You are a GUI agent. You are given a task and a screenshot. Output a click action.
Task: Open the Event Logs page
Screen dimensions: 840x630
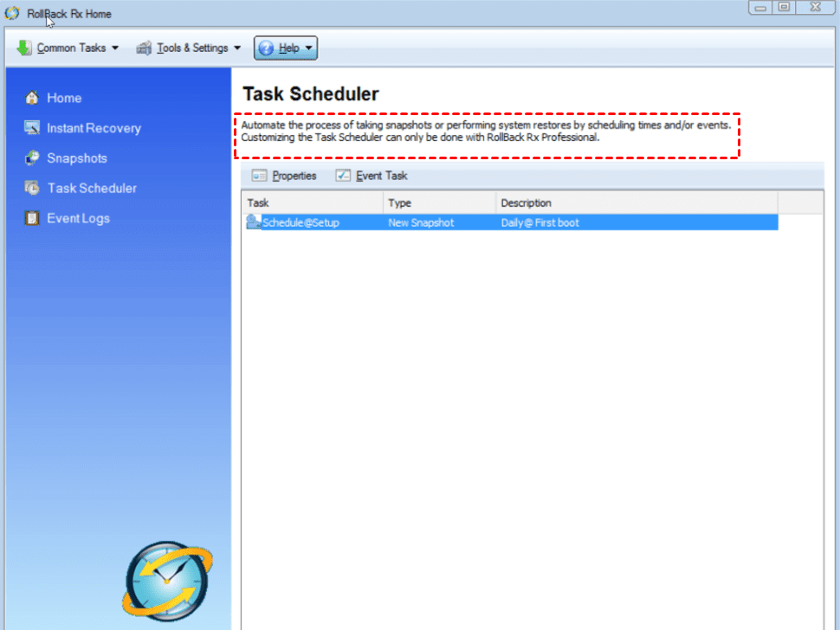tap(78, 218)
